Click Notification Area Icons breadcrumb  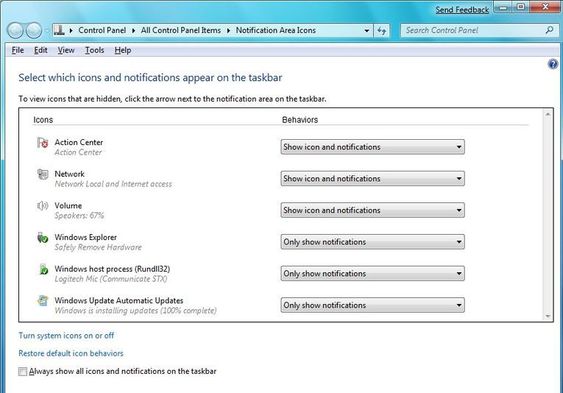click(x=276, y=31)
